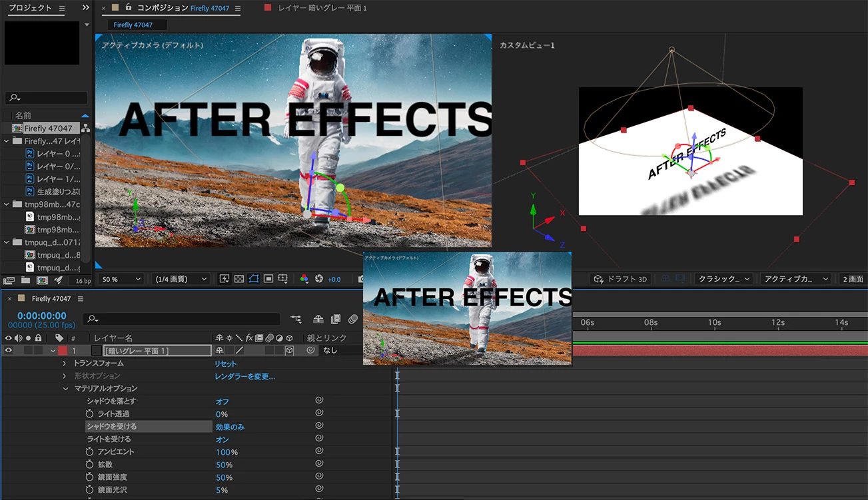The width and height of the screenshot is (868, 500).
Task: Click the 0:00:00:00 current timecode
Action: [42, 316]
